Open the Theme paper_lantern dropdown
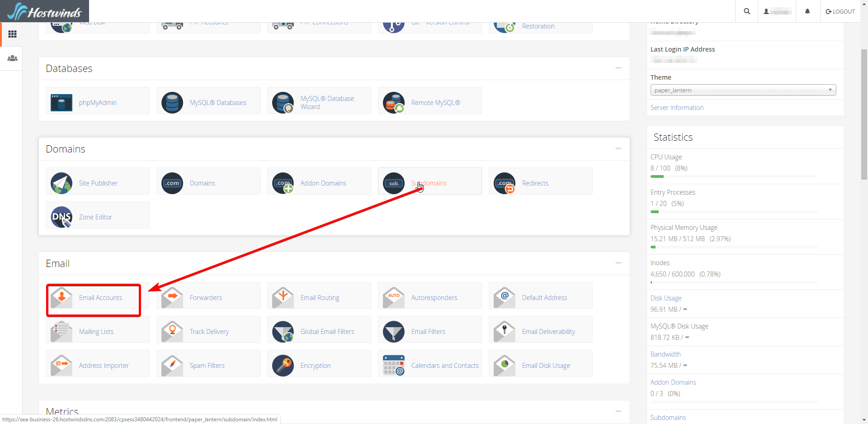This screenshot has height=424, width=868. click(x=743, y=90)
